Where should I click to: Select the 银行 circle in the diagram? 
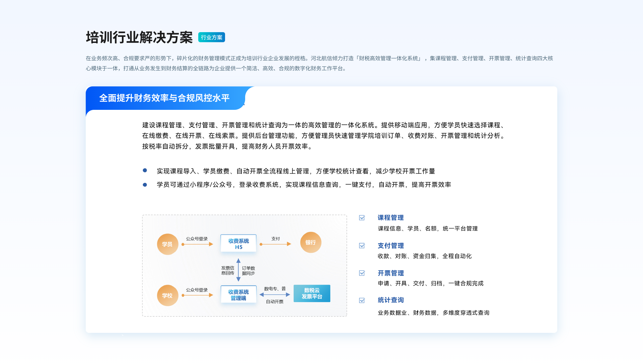(x=310, y=242)
